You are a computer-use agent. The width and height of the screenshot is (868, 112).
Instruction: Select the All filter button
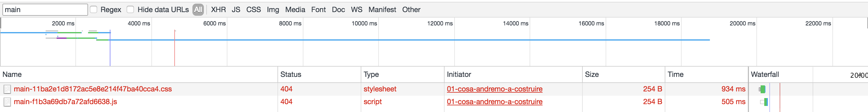(198, 9)
